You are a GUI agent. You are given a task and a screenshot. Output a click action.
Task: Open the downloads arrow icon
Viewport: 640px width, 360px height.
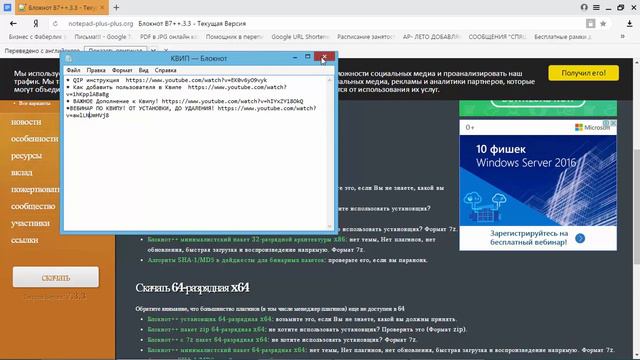[629, 24]
